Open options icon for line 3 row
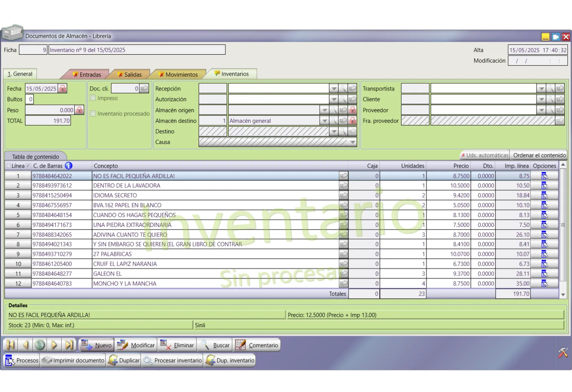This screenshot has height=392, width=572. coord(544,195)
